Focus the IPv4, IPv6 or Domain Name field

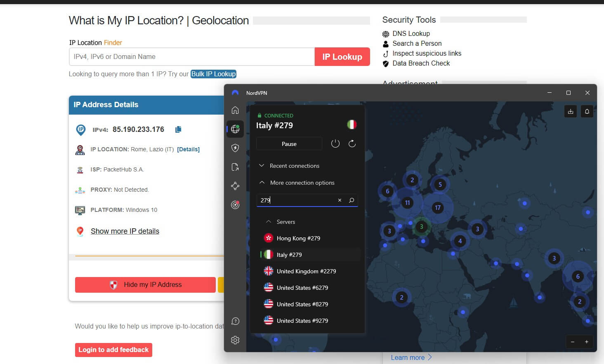192,57
